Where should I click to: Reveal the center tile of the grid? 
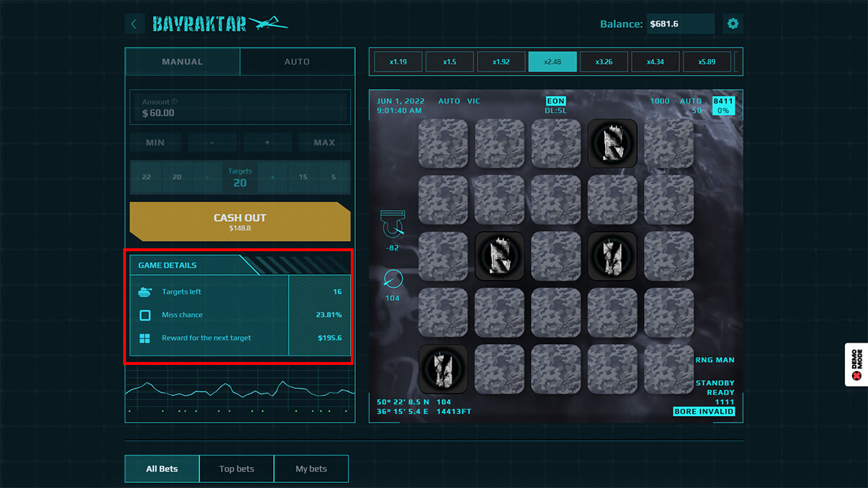[x=556, y=256]
